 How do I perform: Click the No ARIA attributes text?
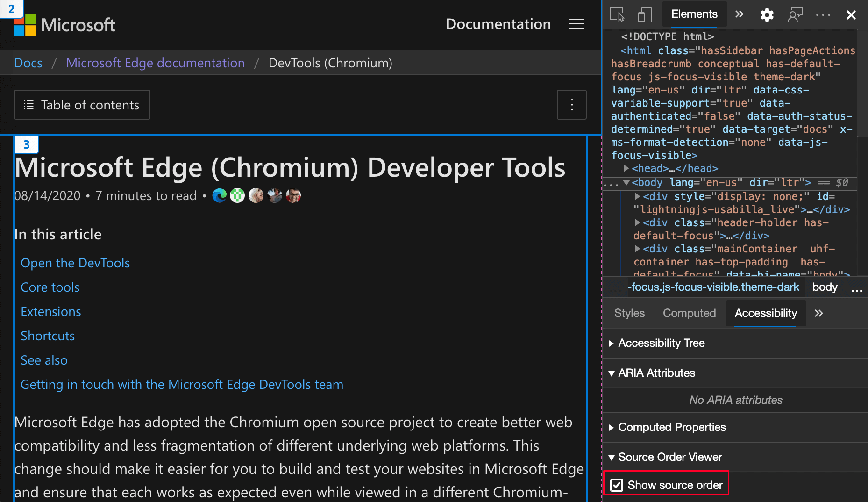[735, 400]
